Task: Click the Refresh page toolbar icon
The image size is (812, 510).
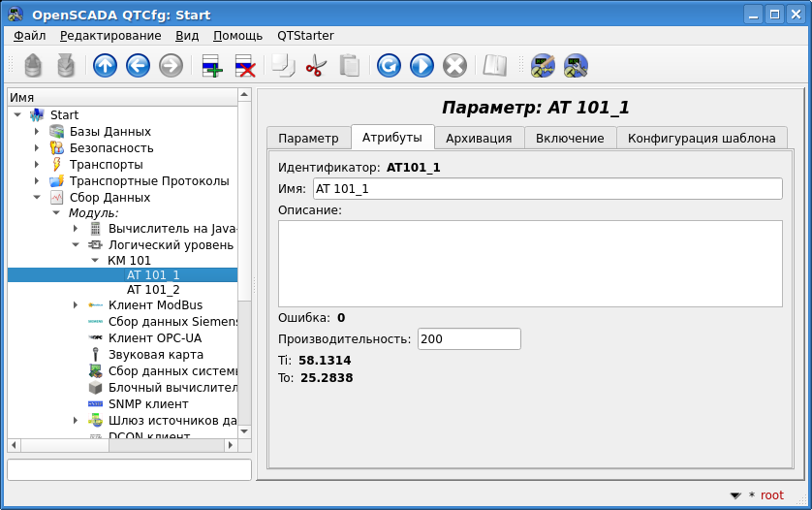Action: click(389, 66)
